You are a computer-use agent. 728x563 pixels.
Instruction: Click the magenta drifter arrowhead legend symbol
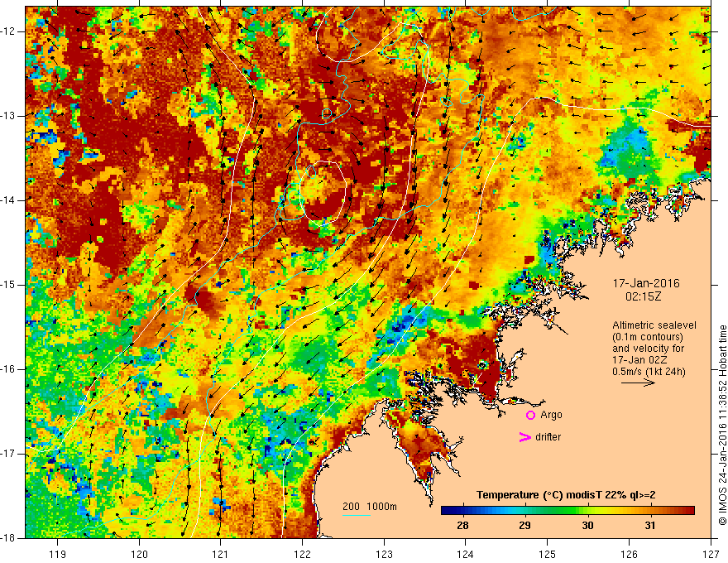coord(525,437)
